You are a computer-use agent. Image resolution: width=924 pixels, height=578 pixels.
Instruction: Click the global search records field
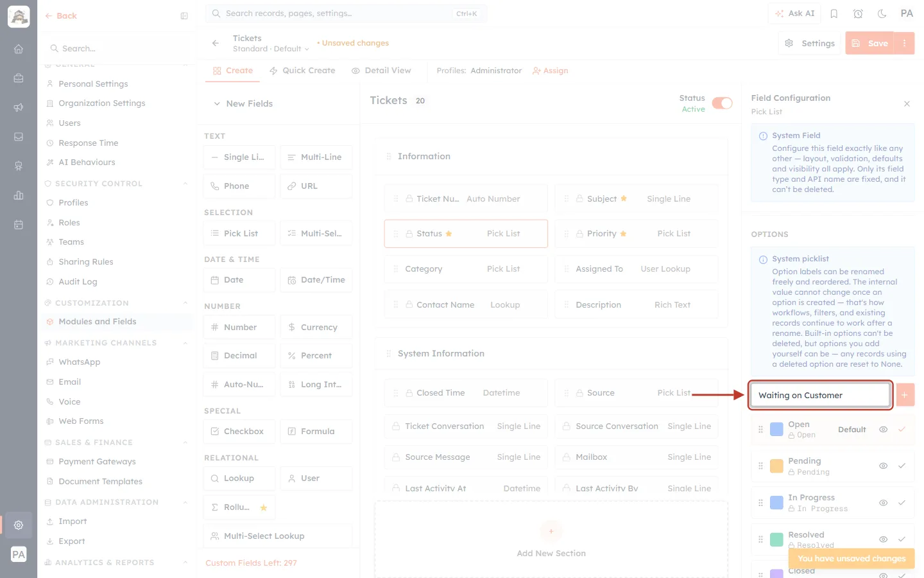click(346, 13)
